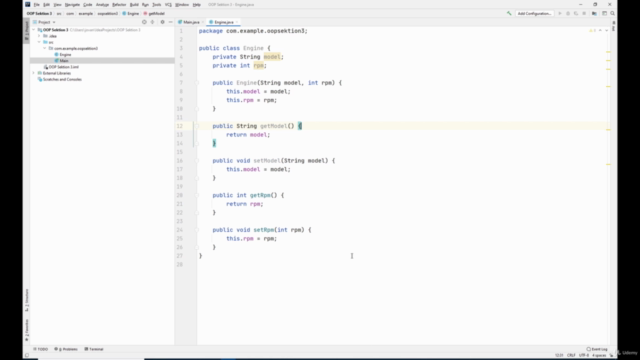Viewport: 640px width, 360px height.
Task: Toggle tool window quick-access icon bottom-left
Action: pyautogui.click(x=27, y=355)
